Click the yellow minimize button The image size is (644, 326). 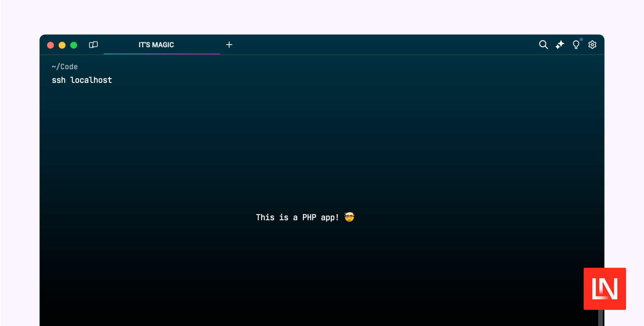coord(62,45)
